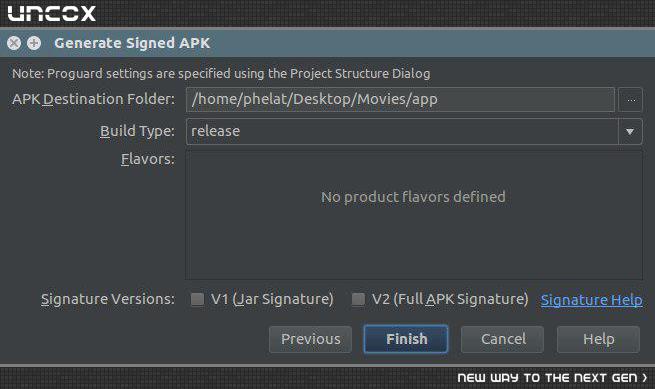Open Help for this dialog

(x=598, y=339)
